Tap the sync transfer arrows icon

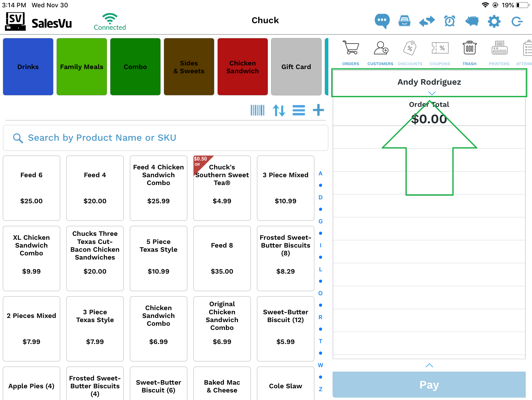click(x=427, y=21)
